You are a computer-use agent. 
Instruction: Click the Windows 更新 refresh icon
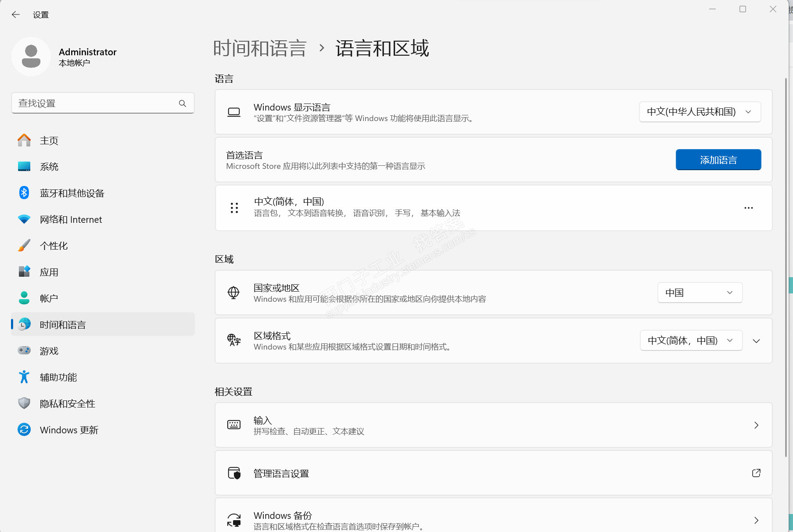[x=24, y=430]
